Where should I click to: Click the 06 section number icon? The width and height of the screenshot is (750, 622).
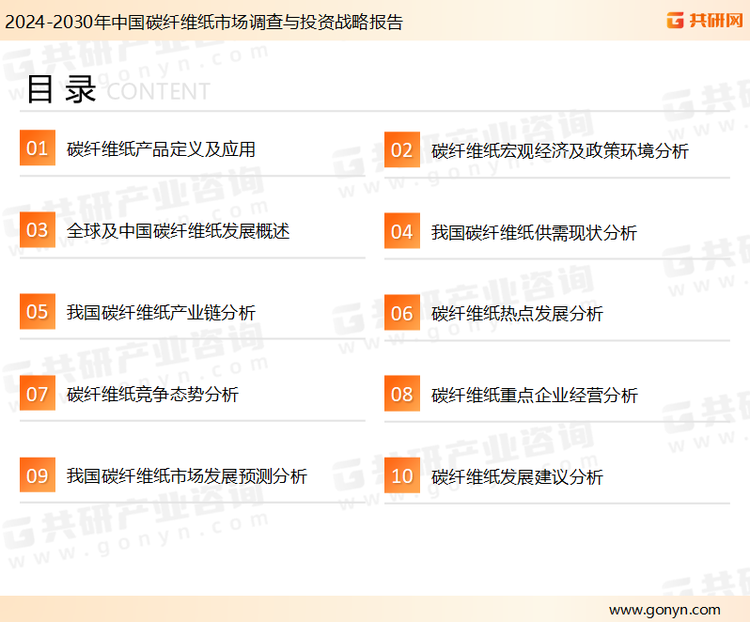[x=402, y=313]
